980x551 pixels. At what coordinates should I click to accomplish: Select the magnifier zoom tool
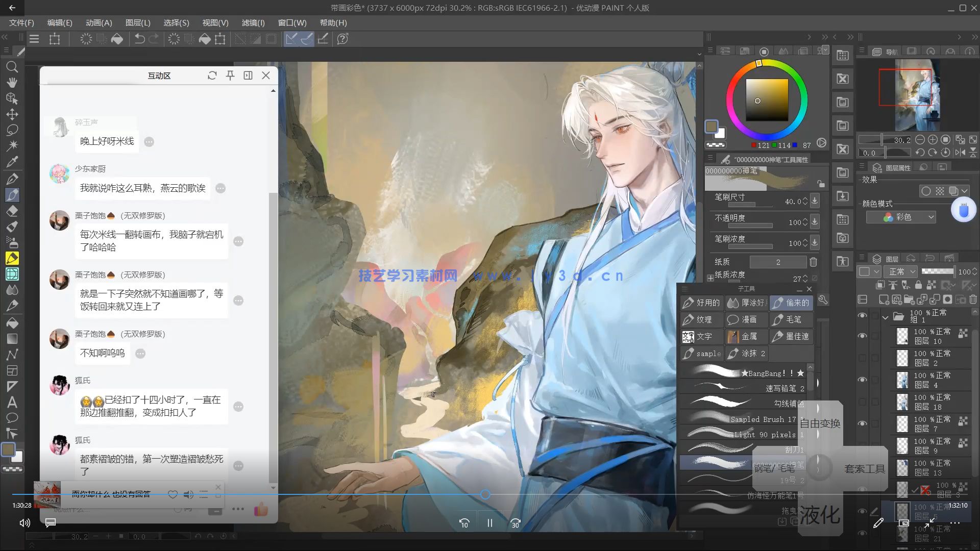coord(12,67)
